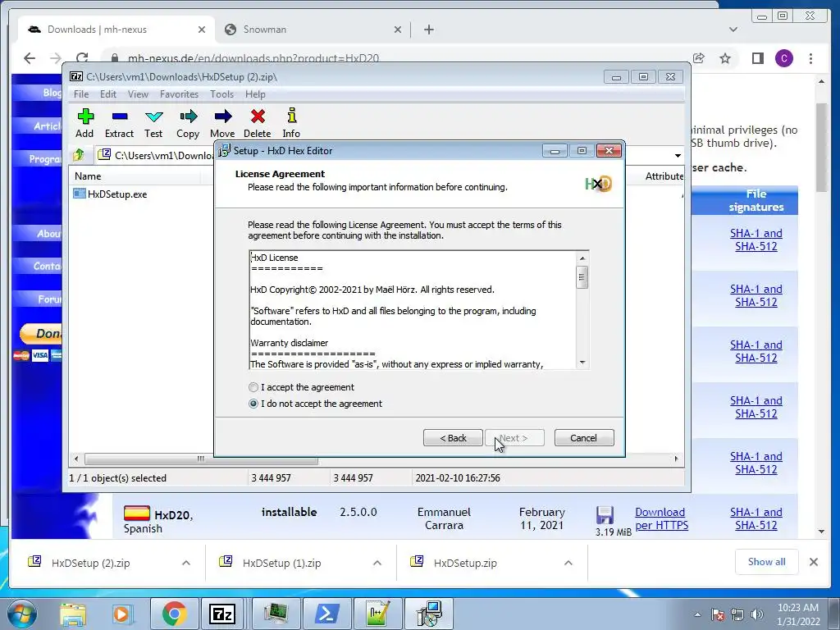Viewport: 840px width, 630px height.
Task: Click the Move icon in 7-Zip toolbar
Action: click(222, 123)
